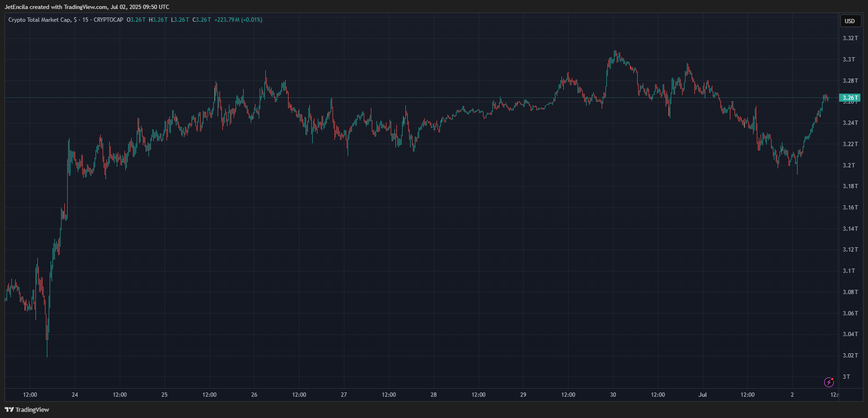Click the open value O3.26T in legend

[x=136, y=20]
